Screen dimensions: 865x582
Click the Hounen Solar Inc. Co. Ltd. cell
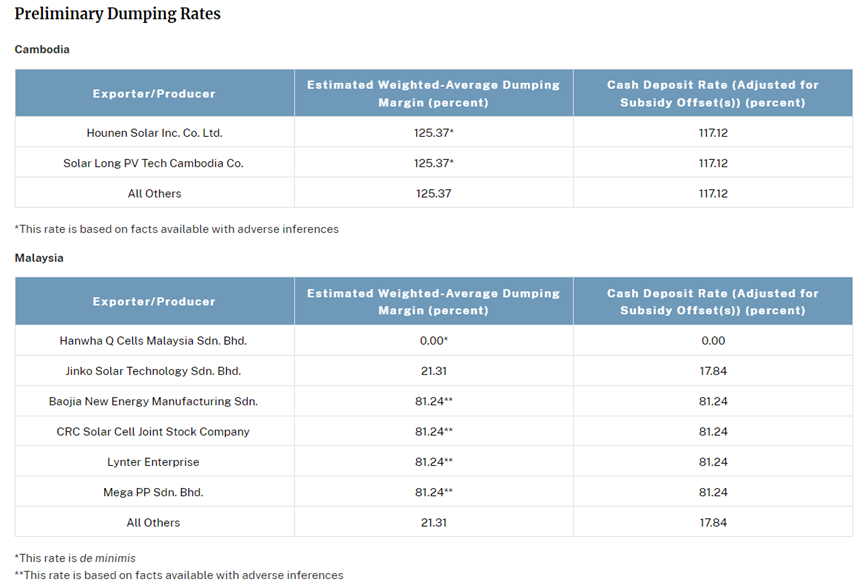point(154,133)
